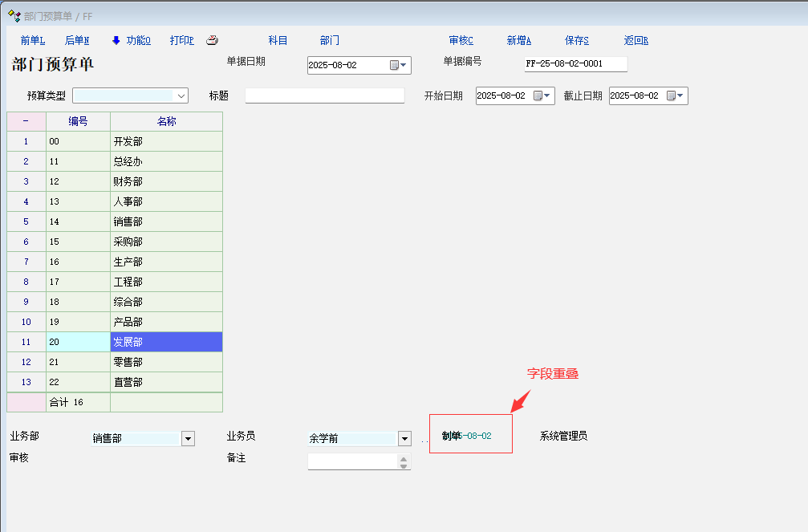Click the 审核C button
This screenshot has width=808, height=532.
pyautogui.click(x=461, y=41)
